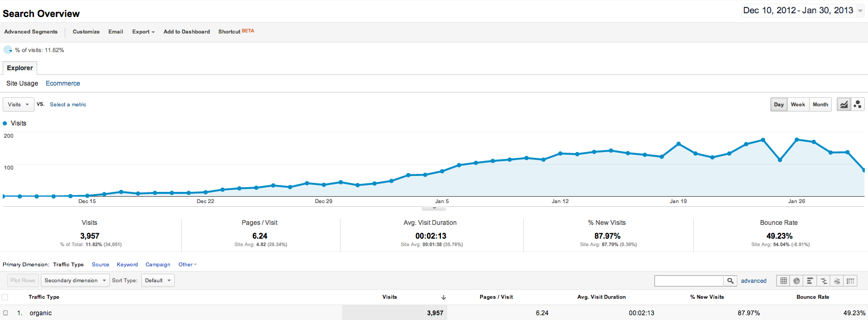Click the advanced filter link
Image resolution: width=868 pixels, height=320 pixels.
753,281
